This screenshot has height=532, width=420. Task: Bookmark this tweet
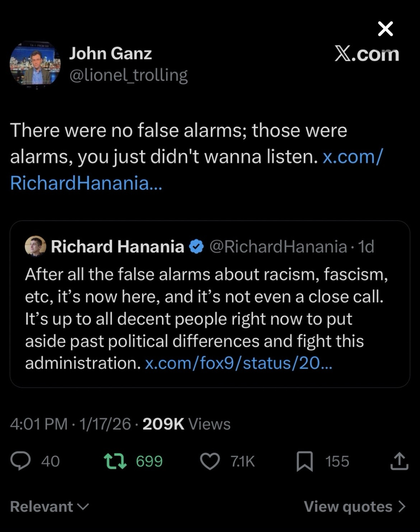coord(304,461)
